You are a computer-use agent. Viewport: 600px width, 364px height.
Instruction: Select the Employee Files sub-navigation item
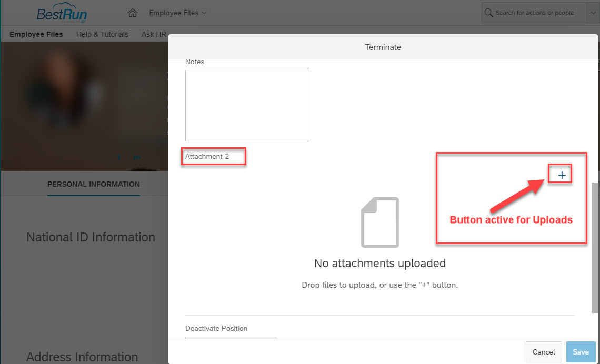[x=36, y=34]
